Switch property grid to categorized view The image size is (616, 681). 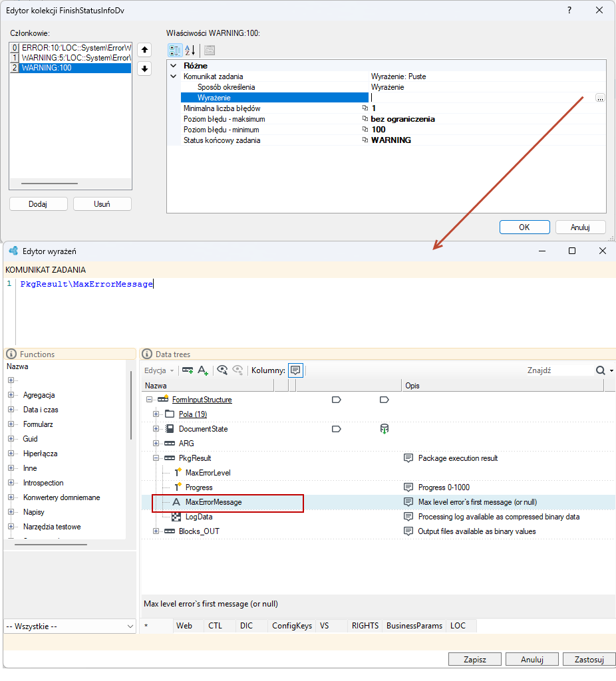coord(175,51)
